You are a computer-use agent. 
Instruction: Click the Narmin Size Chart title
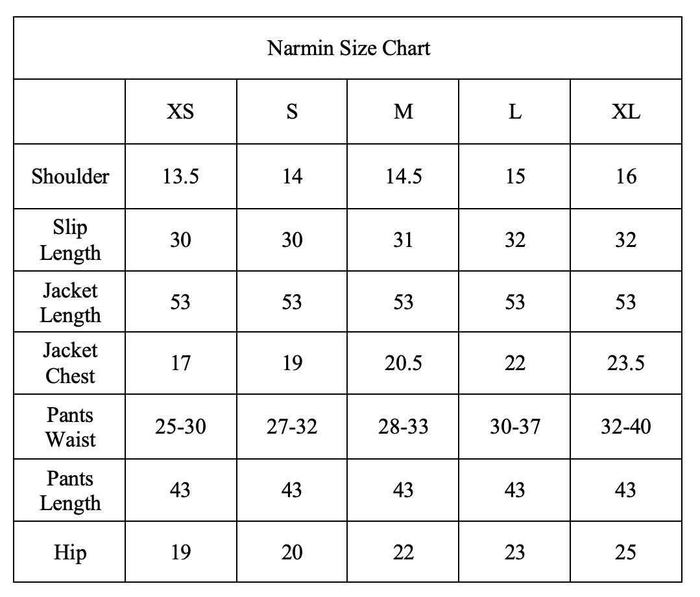[x=348, y=49]
